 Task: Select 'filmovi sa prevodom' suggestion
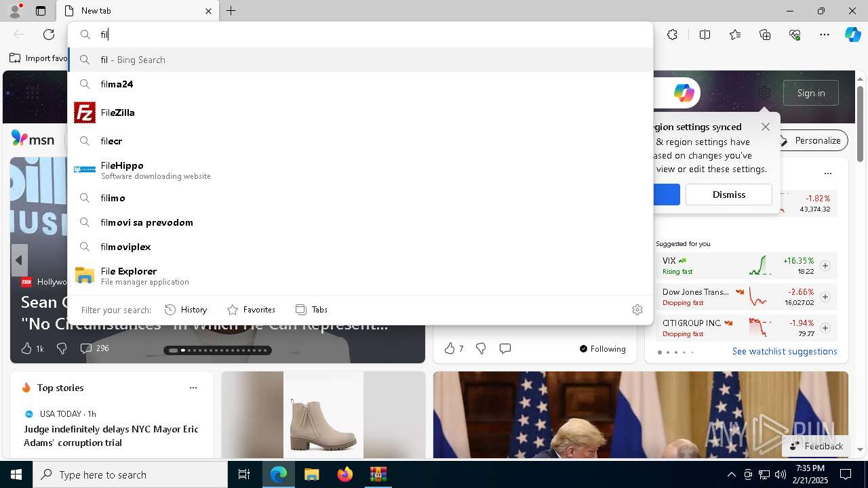click(x=360, y=222)
